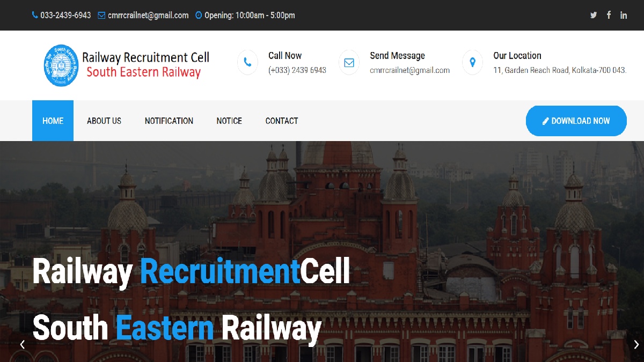Click the DOWNLOAD NOW button

click(x=576, y=121)
